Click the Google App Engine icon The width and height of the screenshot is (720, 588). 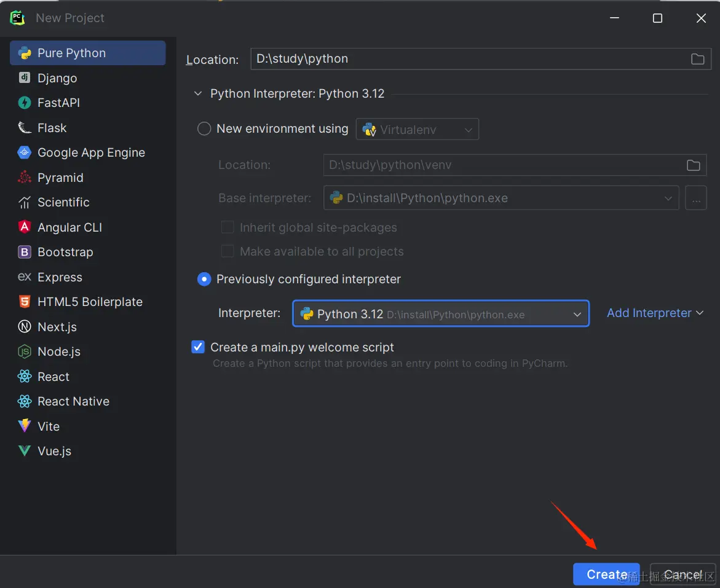[25, 152]
